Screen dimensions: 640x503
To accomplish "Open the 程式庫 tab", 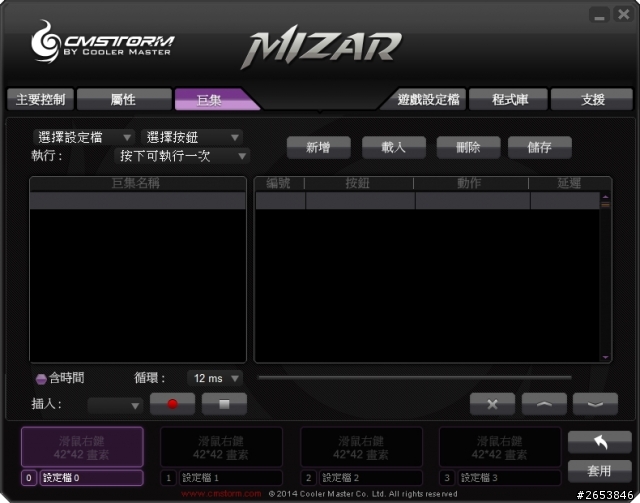I will coord(508,99).
